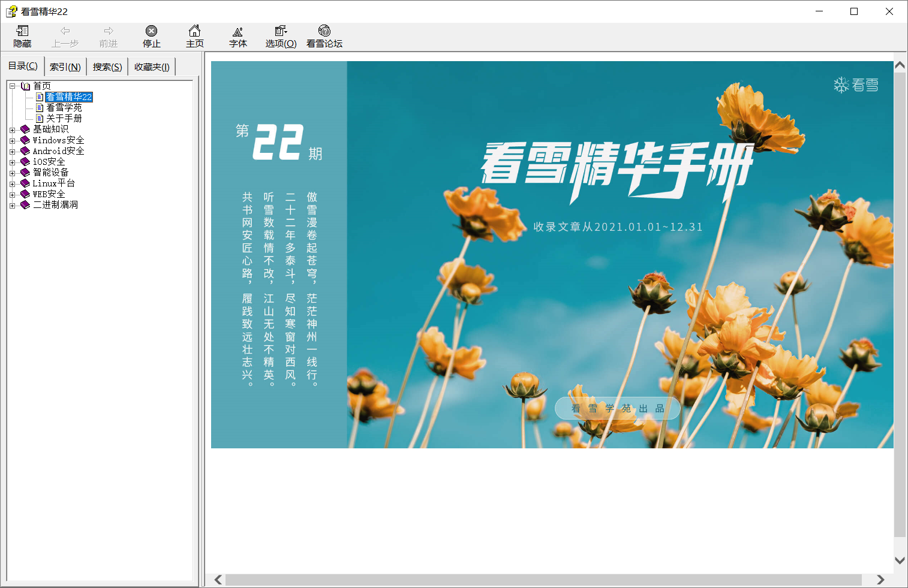Expand the Windows安全 tree node
908x588 pixels.
pyautogui.click(x=12, y=141)
